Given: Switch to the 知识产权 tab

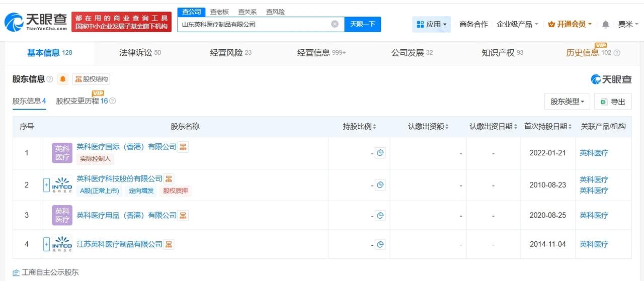Looking at the screenshot, I should (x=502, y=52).
